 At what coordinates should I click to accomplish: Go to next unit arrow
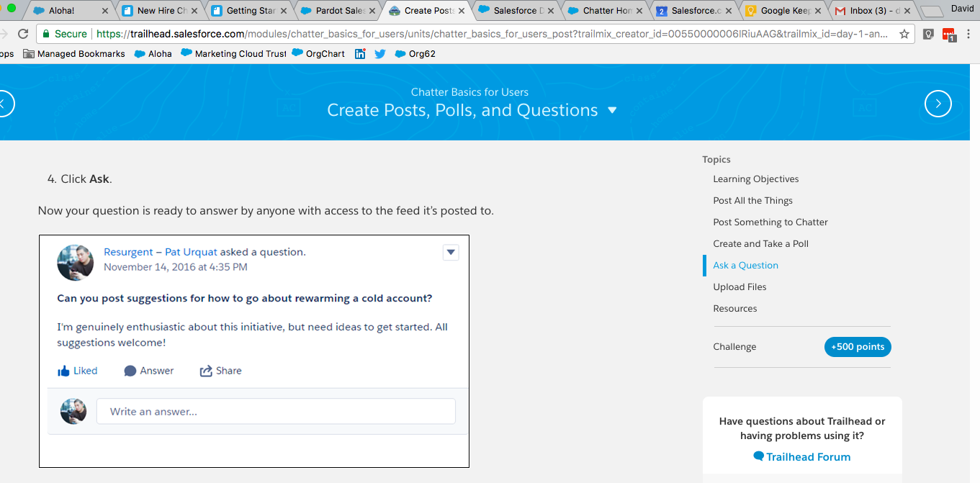938,104
